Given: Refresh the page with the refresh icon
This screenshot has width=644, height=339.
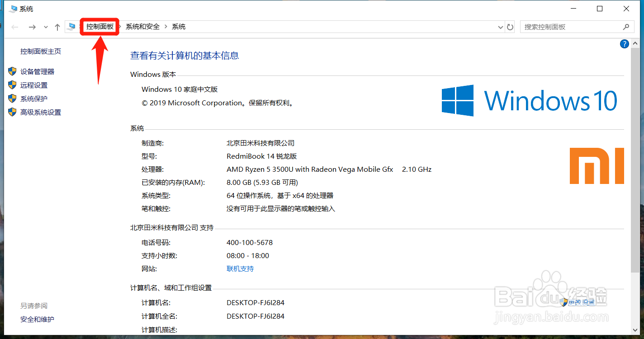Looking at the screenshot, I should (510, 27).
